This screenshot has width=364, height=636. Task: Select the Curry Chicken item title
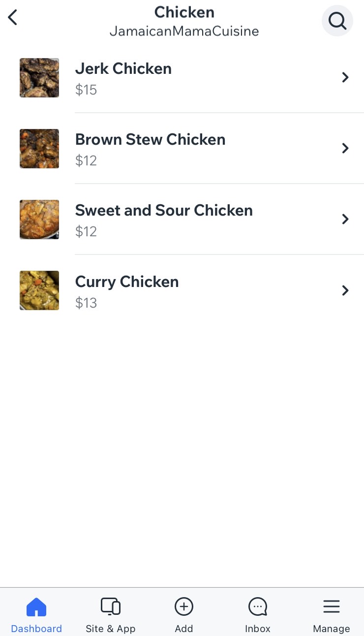pyautogui.click(x=127, y=282)
